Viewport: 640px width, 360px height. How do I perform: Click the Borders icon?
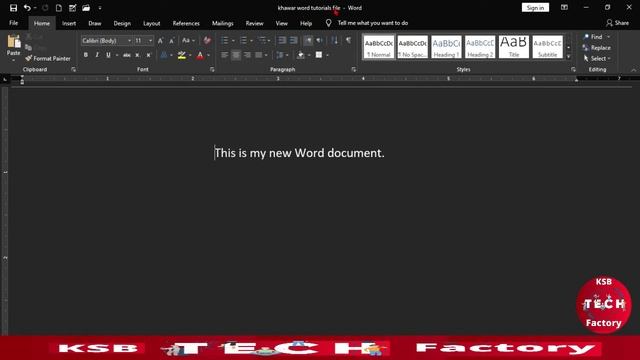pos(319,55)
